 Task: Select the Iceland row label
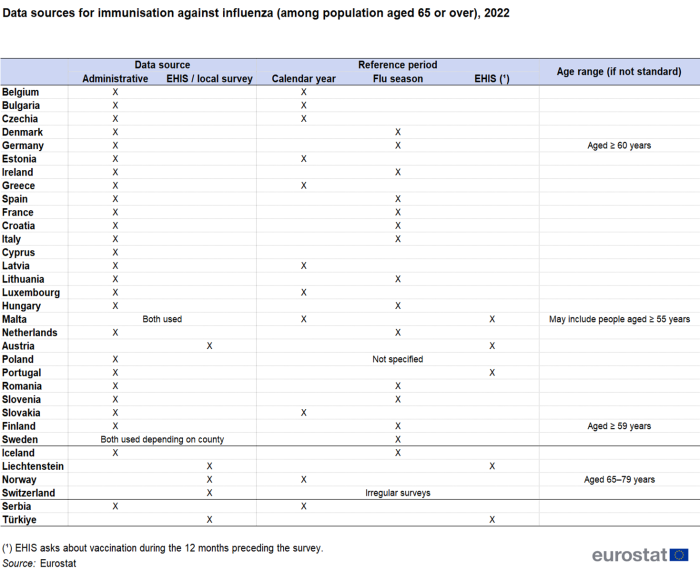(18, 453)
